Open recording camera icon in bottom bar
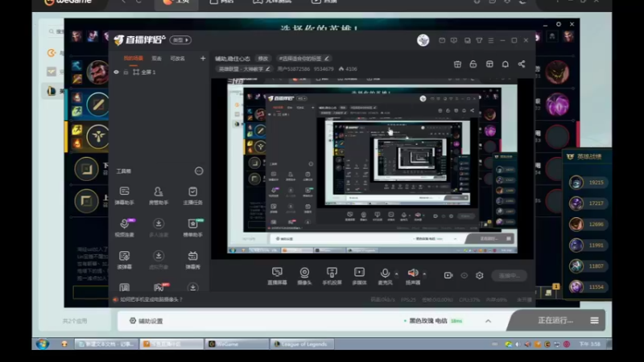The width and height of the screenshot is (644, 362). tap(448, 275)
